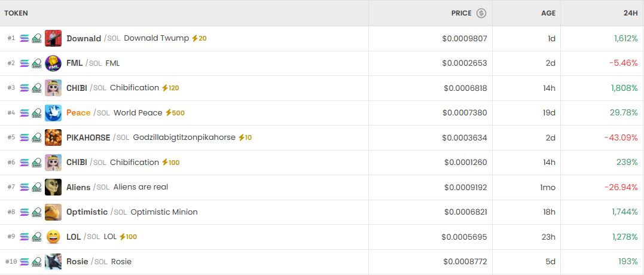Click the boost 100 lightning icon on the LOL row
This screenshot has width=644, height=275.
tap(123, 237)
